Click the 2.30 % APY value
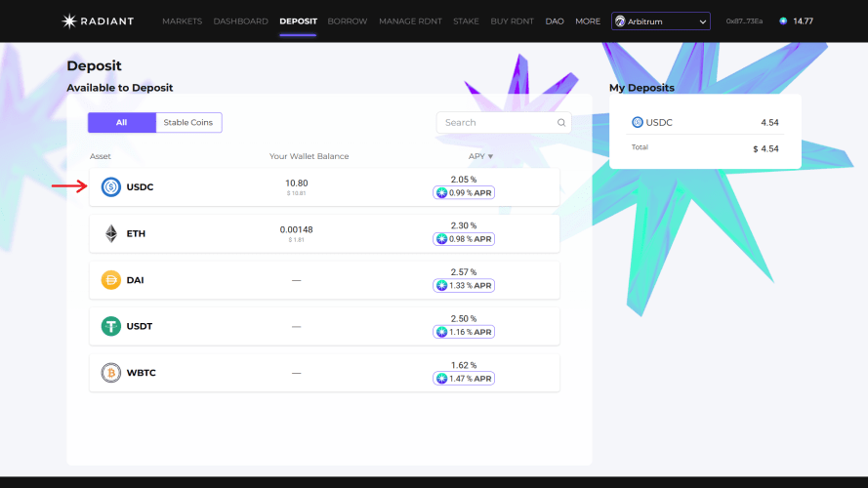This screenshot has width=868, height=488. (464, 225)
